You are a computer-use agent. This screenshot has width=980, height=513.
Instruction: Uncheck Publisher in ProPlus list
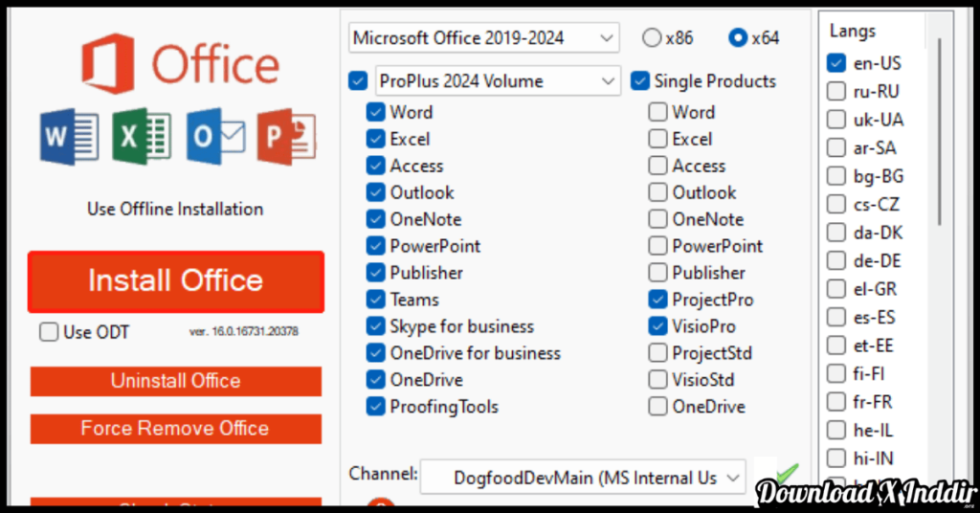click(x=375, y=273)
